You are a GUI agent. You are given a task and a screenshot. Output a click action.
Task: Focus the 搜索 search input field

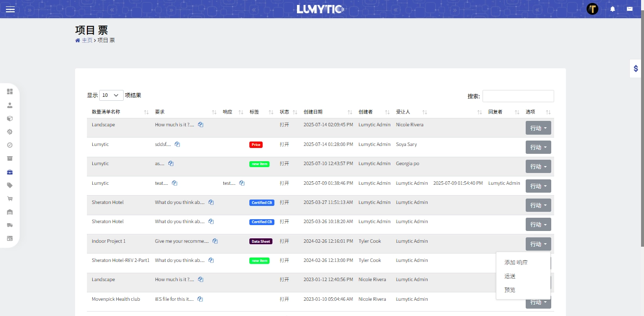pyautogui.click(x=518, y=96)
